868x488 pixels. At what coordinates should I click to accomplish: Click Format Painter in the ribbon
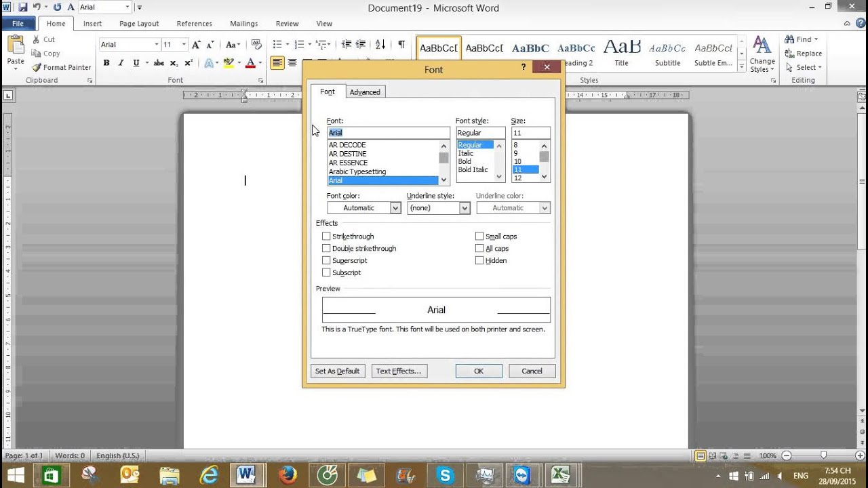[x=62, y=67]
